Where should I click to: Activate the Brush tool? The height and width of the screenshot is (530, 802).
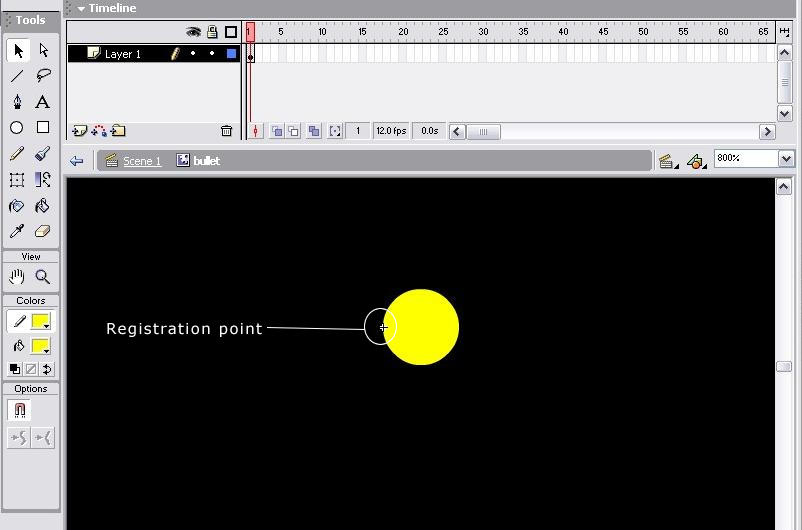tap(43, 153)
